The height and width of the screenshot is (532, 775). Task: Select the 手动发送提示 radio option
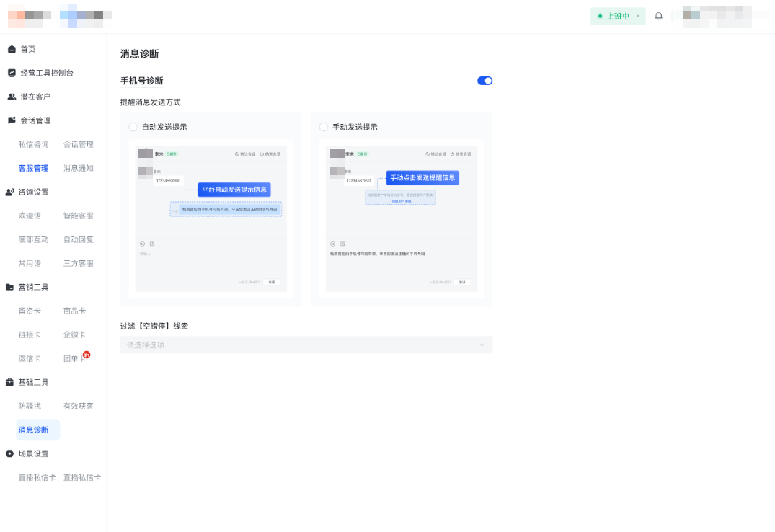coord(323,127)
